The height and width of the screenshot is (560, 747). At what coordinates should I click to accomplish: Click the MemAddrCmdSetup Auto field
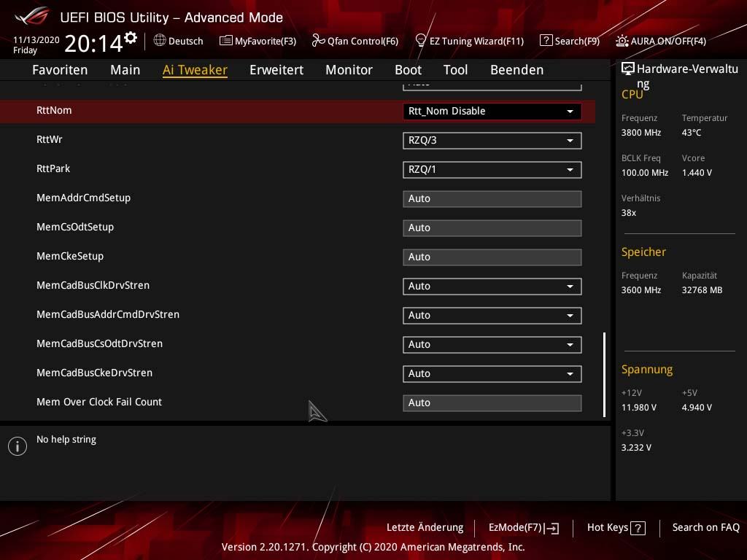click(492, 198)
